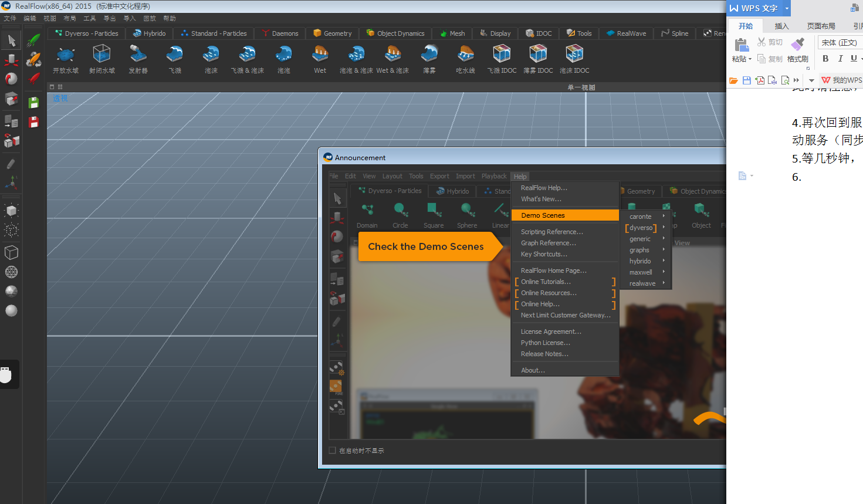Open the 宋体 (正文) font combo box

click(x=840, y=43)
